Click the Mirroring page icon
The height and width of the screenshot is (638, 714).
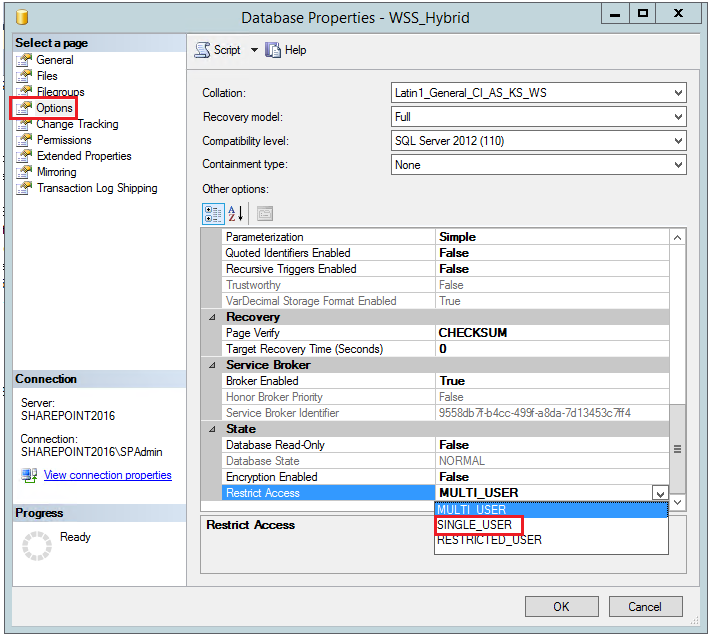pyautogui.click(x=24, y=172)
